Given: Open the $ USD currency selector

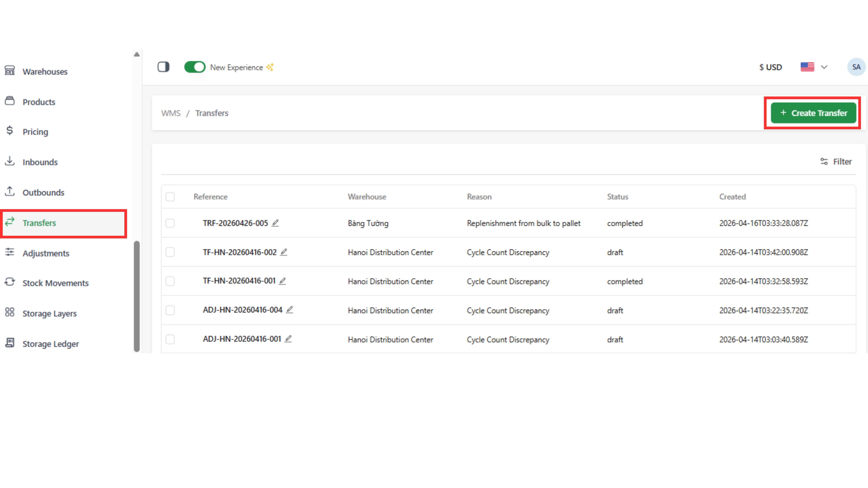Looking at the screenshot, I should click(x=770, y=67).
